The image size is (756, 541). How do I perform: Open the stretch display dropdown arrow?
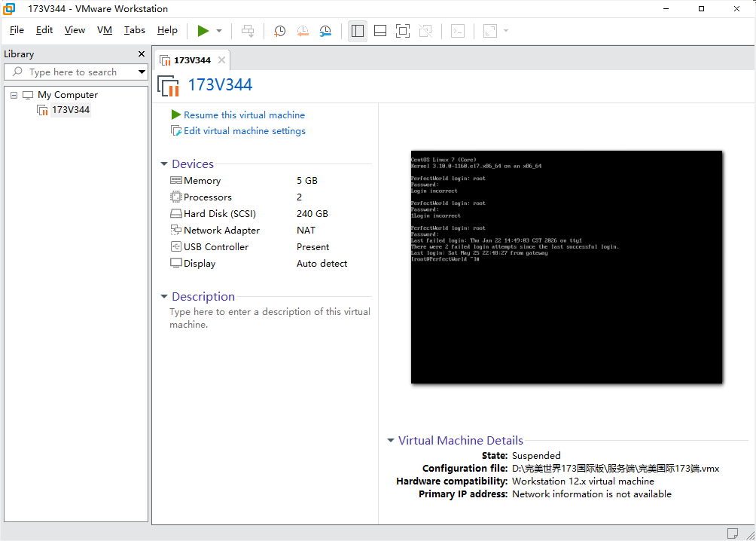pyautogui.click(x=506, y=31)
